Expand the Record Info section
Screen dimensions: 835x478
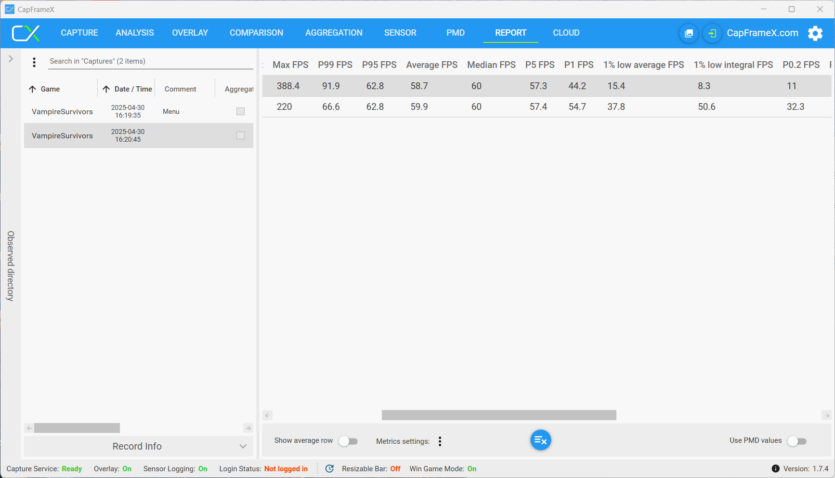pos(138,446)
